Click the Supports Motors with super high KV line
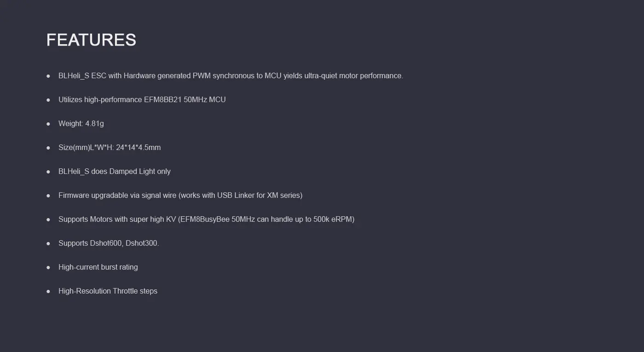Viewport: 644px width, 352px height. [206, 219]
